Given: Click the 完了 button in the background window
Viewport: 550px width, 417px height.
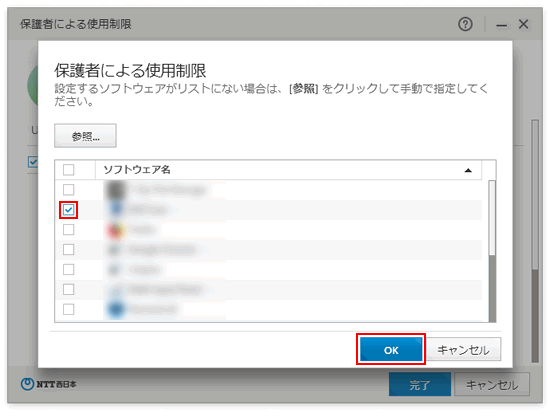Looking at the screenshot, I should (420, 384).
